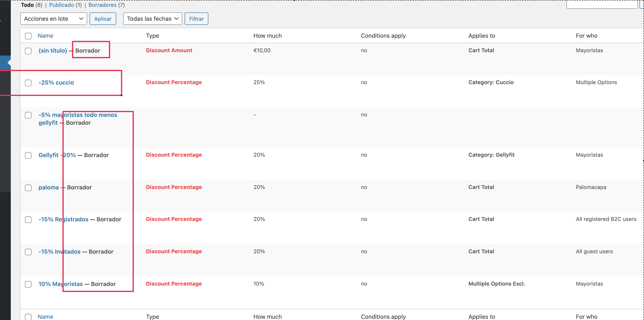The height and width of the screenshot is (320, 644).
Task: Select the paloma rule checkbox
Action: [x=28, y=188]
